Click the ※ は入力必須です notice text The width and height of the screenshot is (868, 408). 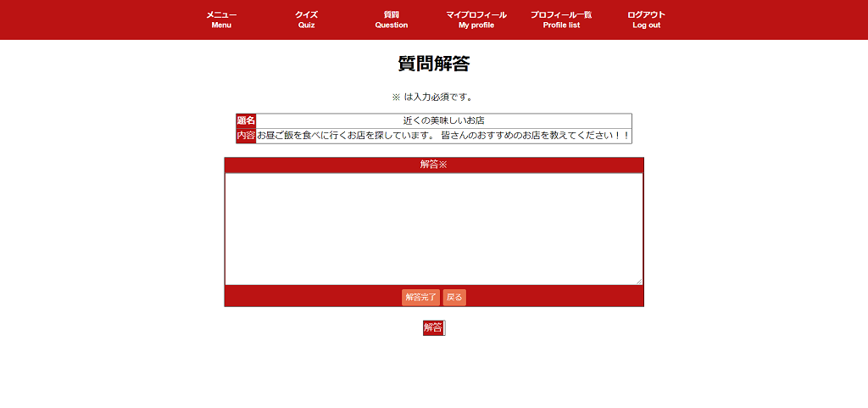432,98
